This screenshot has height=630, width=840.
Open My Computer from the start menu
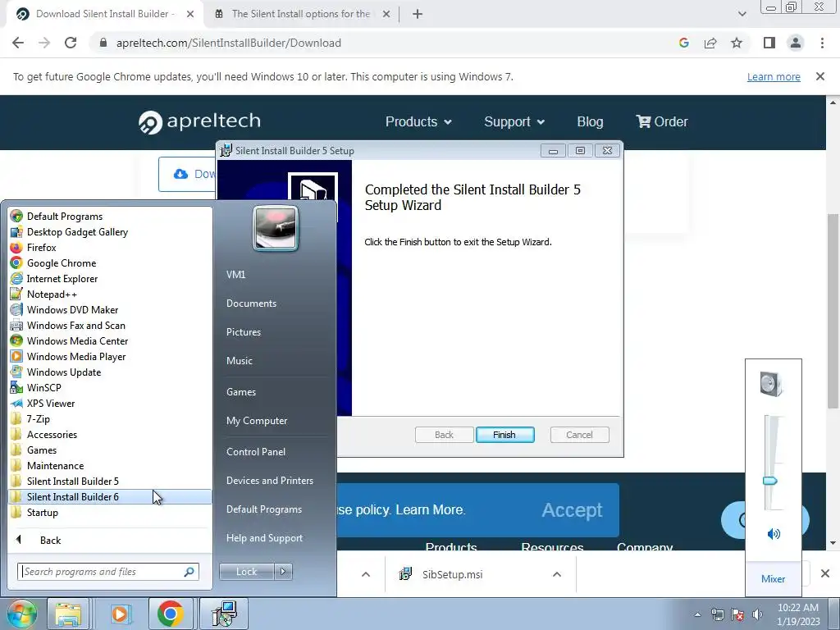[257, 421]
